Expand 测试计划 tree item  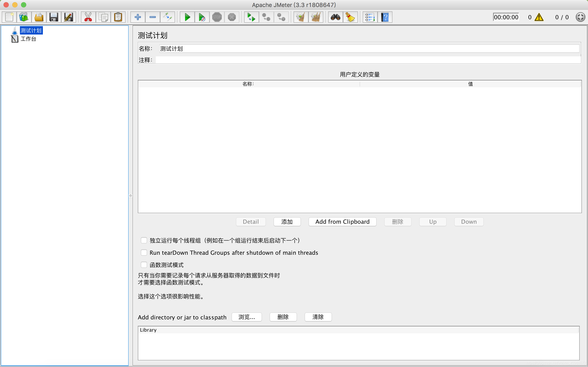(6, 30)
